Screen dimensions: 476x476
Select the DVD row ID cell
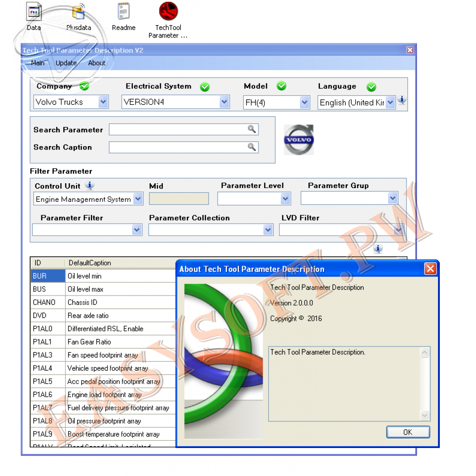pos(48,315)
